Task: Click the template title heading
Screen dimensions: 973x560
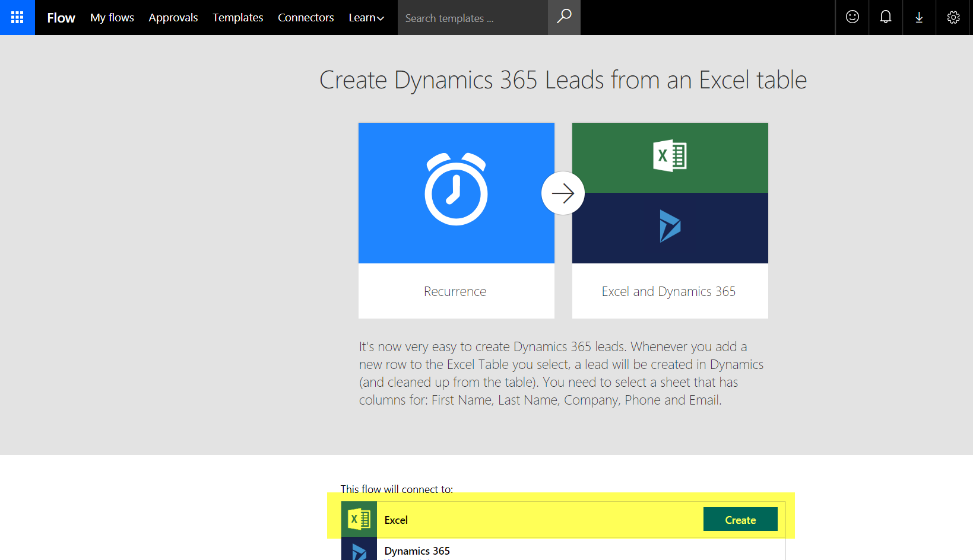Action: [x=563, y=80]
